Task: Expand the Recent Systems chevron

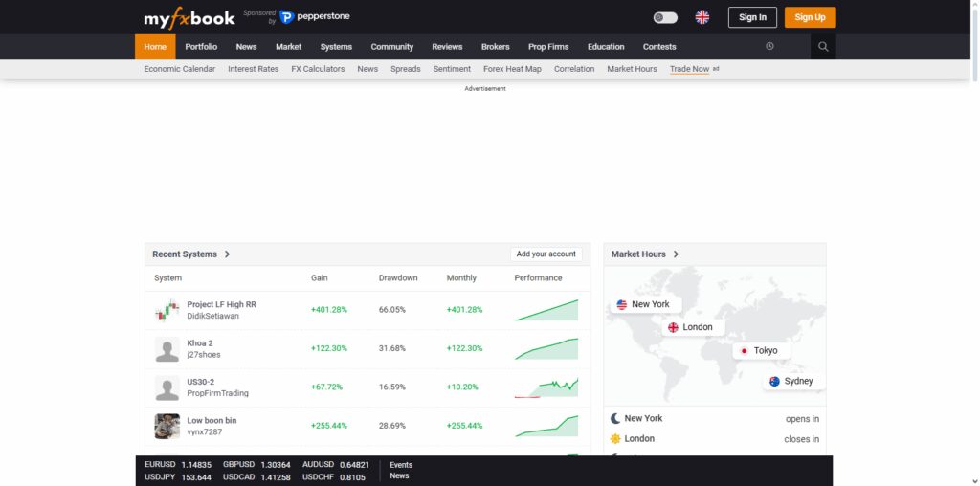Action: (227, 254)
